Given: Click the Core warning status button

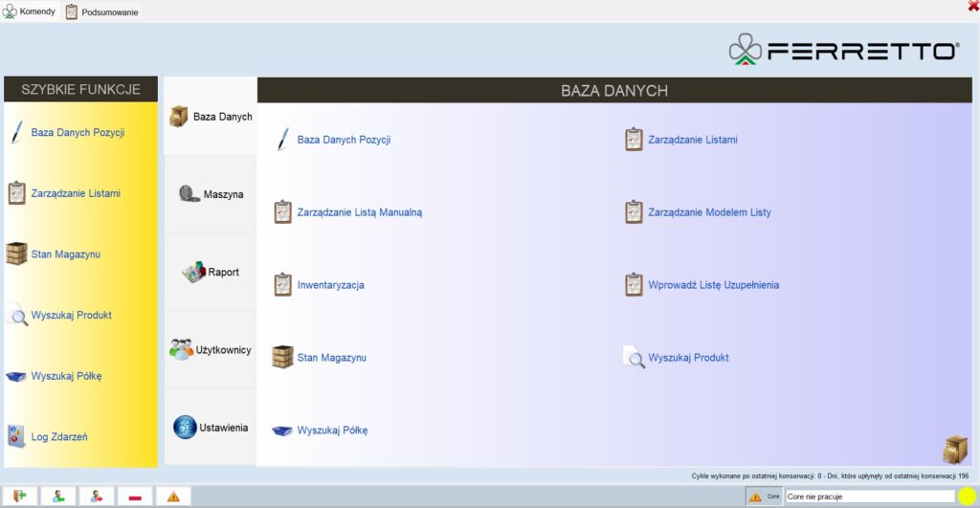Looking at the screenshot, I should [x=764, y=497].
